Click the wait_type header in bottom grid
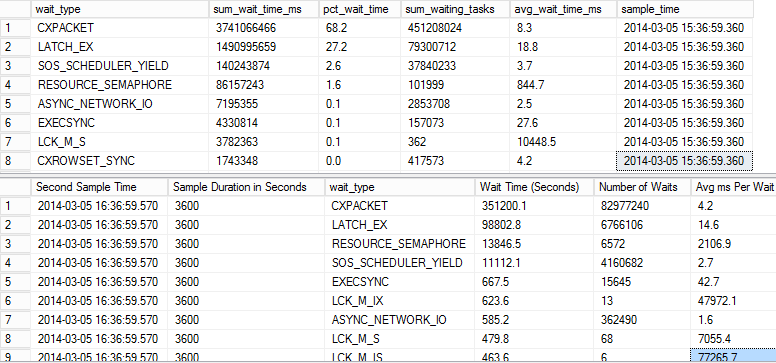This screenshot has width=776, height=363. pos(400,187)
